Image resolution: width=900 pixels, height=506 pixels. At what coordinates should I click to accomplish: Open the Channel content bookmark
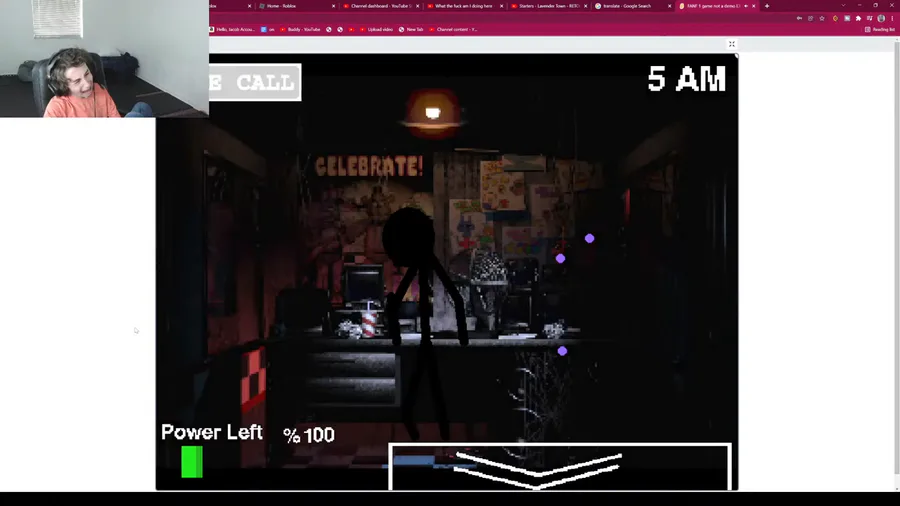[x=453, y=29]
